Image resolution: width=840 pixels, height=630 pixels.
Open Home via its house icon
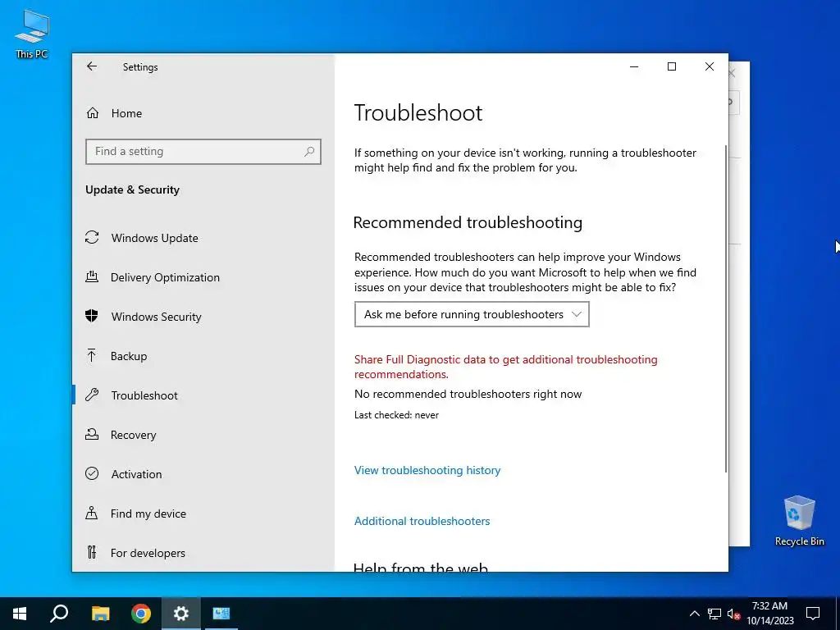93,113
